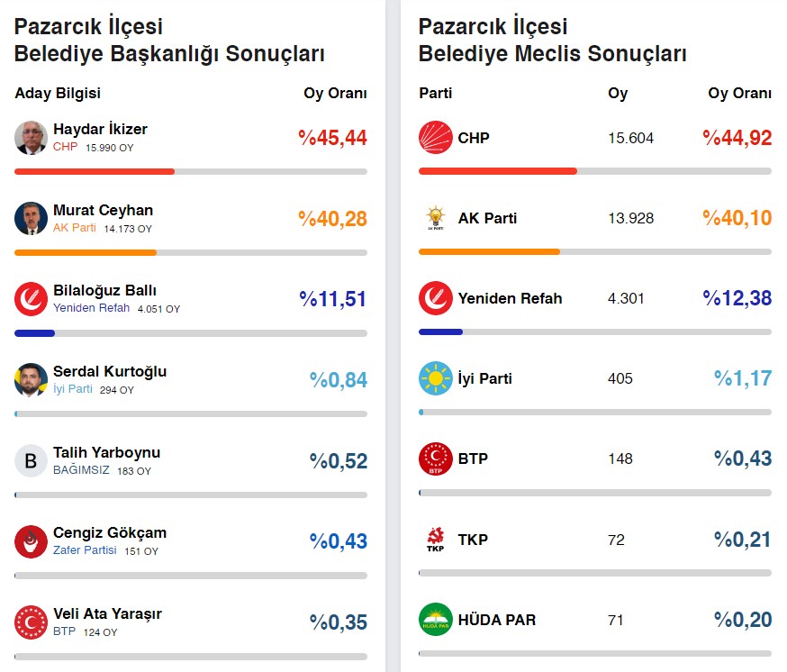Select the Bilaloğuz Ballı candidate name
The image size is (787, 672).
tap(104, 290)
